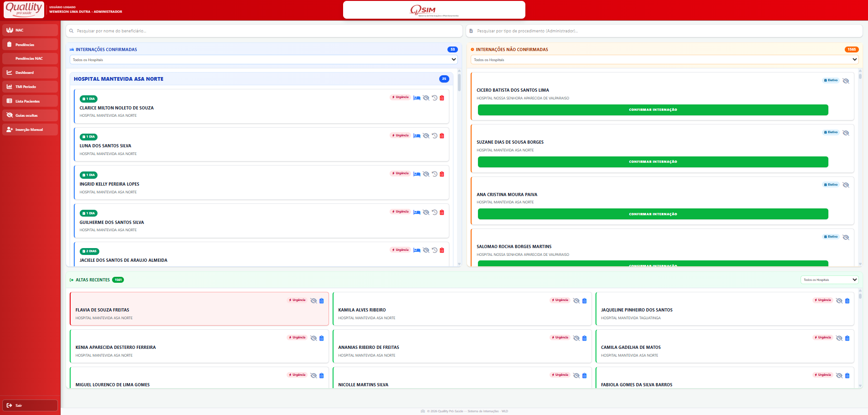Viewport: 868px width, 415px height.
Task: Open blue clipboard for Kamila Alves Ribeiro
Action: click(x=585, y=301)
